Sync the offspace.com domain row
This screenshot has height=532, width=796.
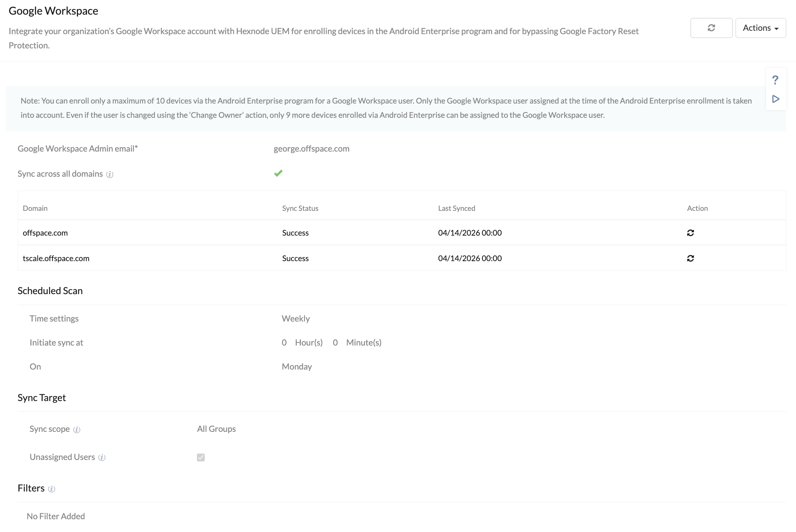[x=690, y=233]
